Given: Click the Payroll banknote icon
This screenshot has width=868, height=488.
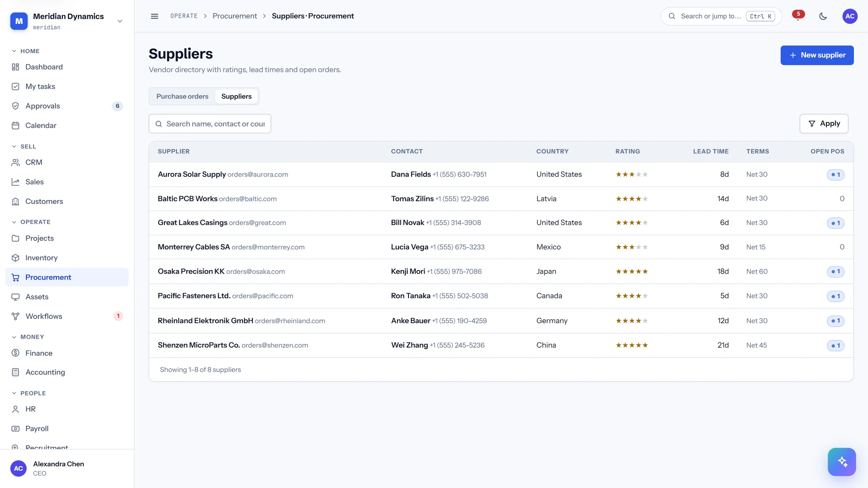Looking at the screenshot, I should (x=15, y=429).
